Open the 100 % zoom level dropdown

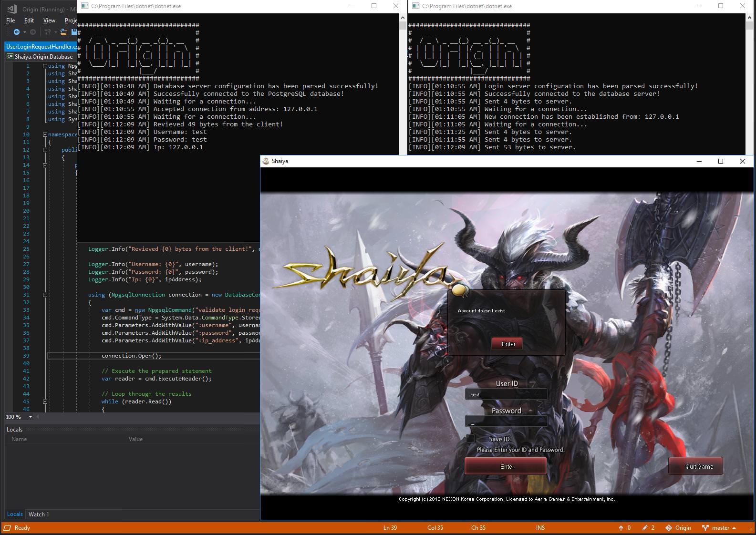coord(31,417)
